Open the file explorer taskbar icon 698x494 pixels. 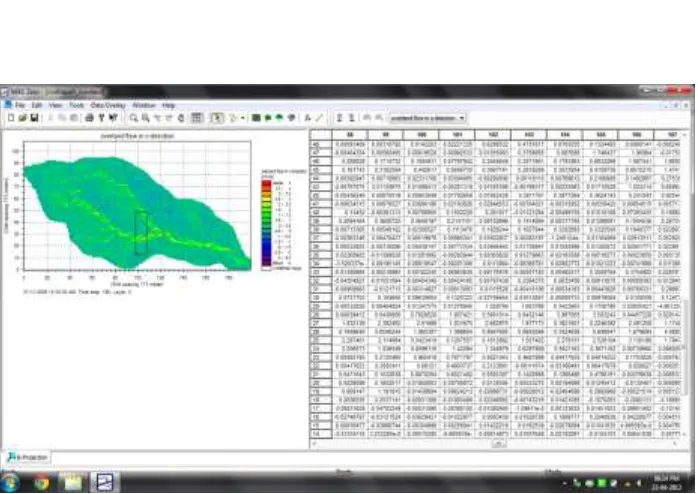(73, 482)
